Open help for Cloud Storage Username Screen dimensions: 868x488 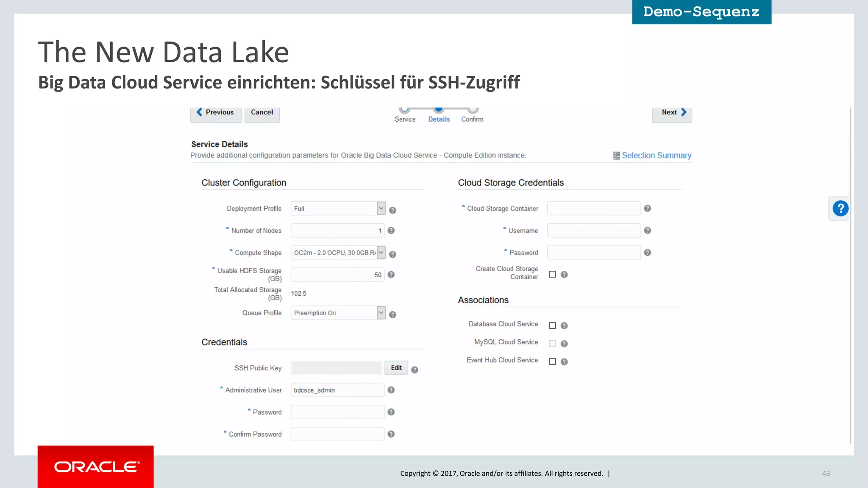coord(648,230)
